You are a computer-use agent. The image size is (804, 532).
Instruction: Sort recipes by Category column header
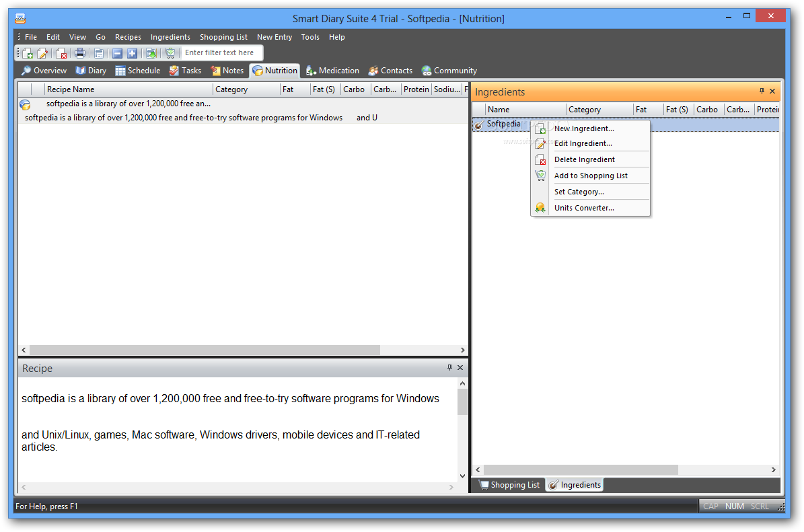point(246,89)
